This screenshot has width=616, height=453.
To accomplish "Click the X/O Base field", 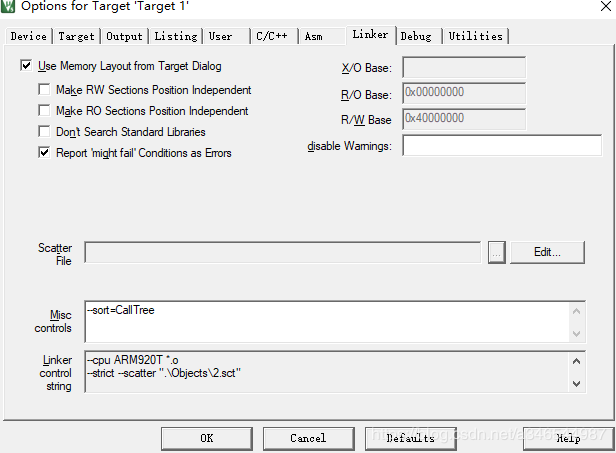I will point(464,68).
